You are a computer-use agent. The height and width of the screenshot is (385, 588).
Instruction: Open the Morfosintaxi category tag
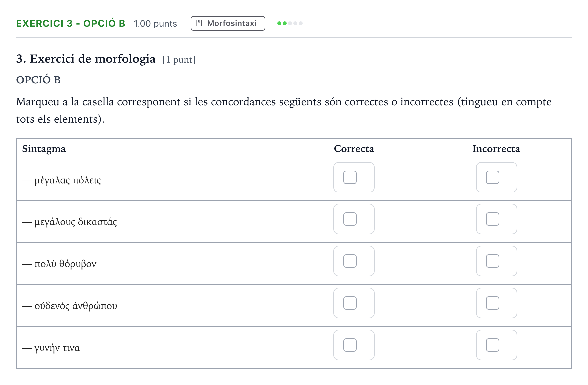point(228,23)
